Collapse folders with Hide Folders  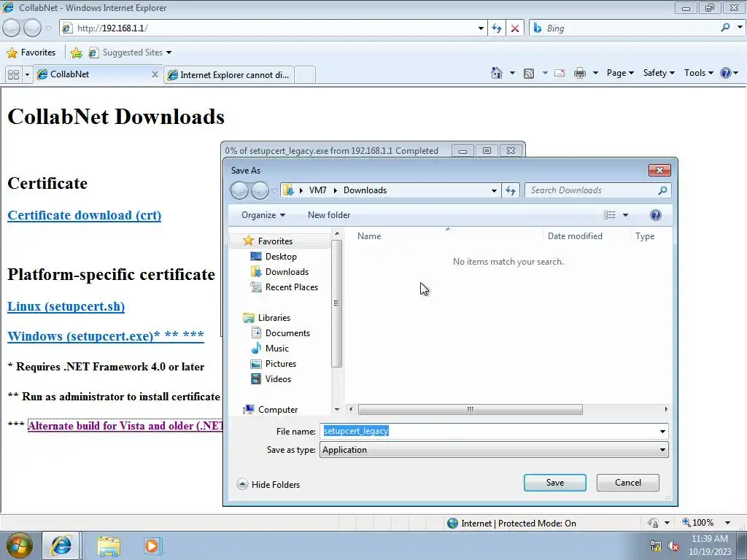(x=268, y=484)
